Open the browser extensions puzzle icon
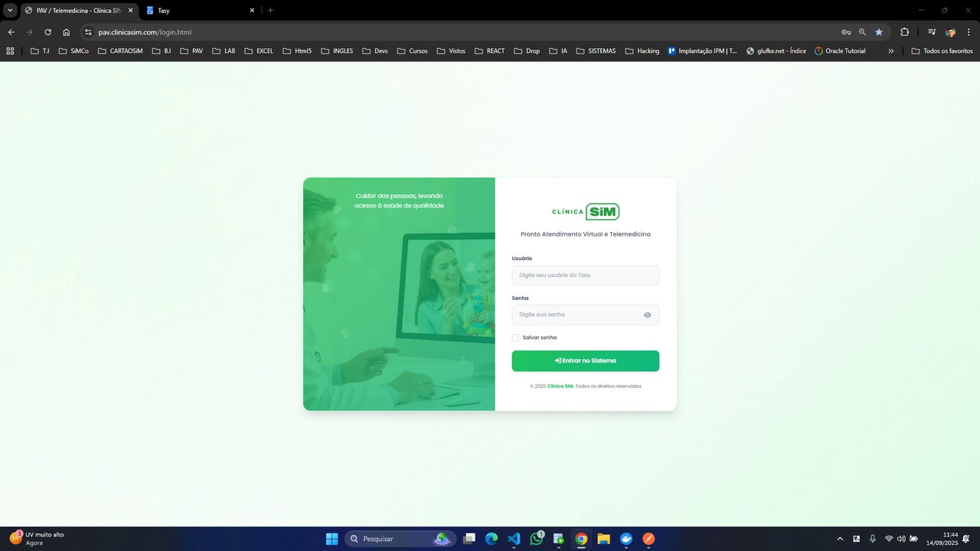The height and width of the screenshot is (551, 980). (904, 32)
